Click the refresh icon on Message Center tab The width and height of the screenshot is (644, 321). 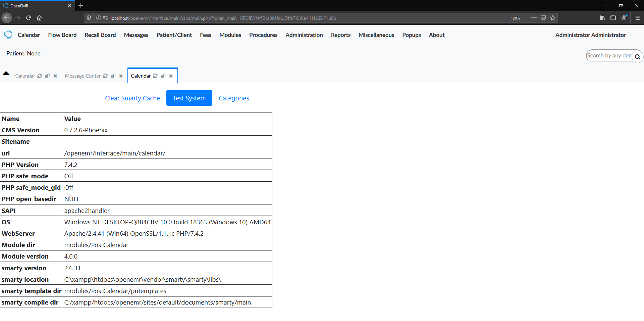(105, 76)
